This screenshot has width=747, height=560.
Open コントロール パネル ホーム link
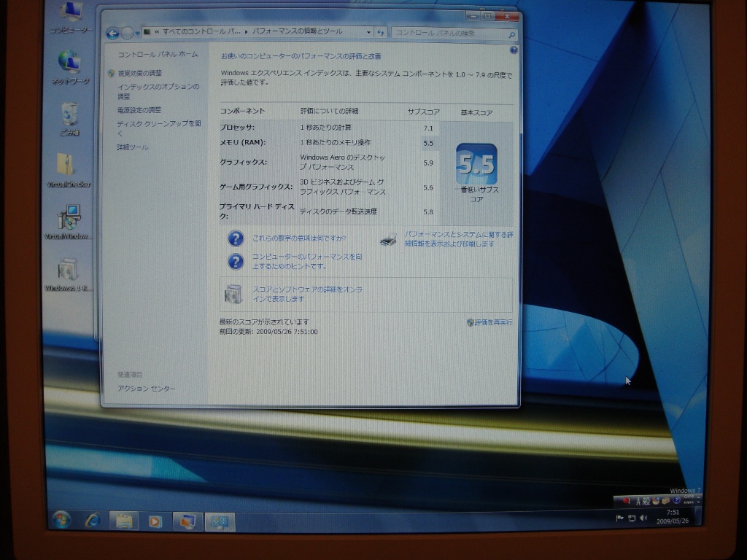point(158,54)
